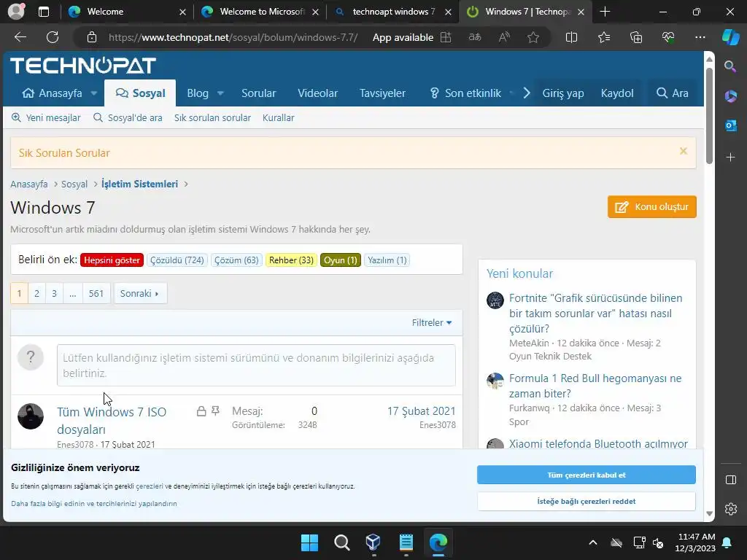The image size is (747, 560).
Task: Filter by Rehber (33) prefix
Action: (291, 260)
